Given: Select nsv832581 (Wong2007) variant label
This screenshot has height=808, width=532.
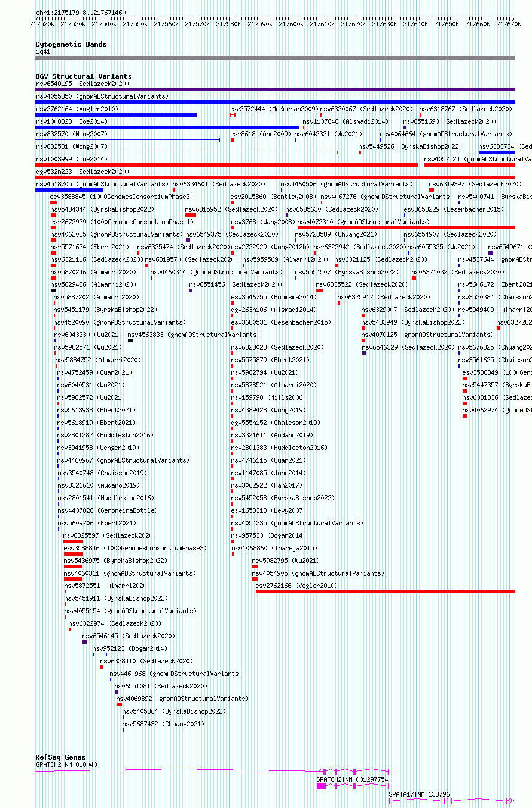Looking at the screenshot, I should 72,146.
